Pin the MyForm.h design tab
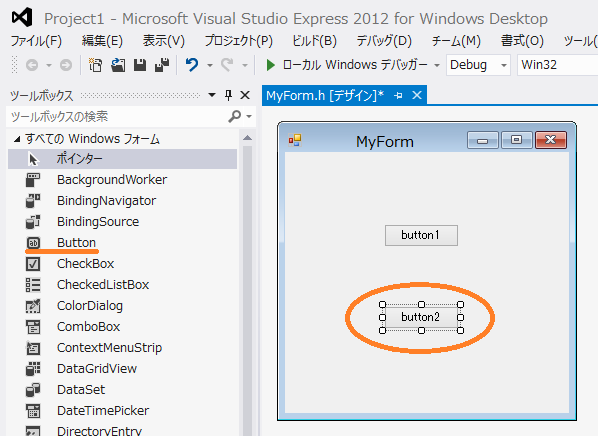The height and width of the screenshot is (436, 598). pyautogui.click(x=398, y=95)
